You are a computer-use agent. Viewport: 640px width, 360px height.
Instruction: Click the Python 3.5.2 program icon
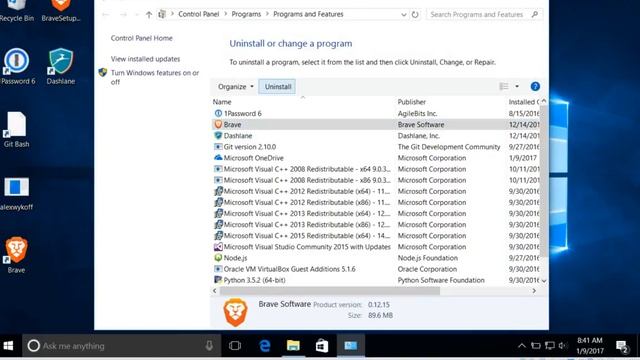click(x=218, y=280)
